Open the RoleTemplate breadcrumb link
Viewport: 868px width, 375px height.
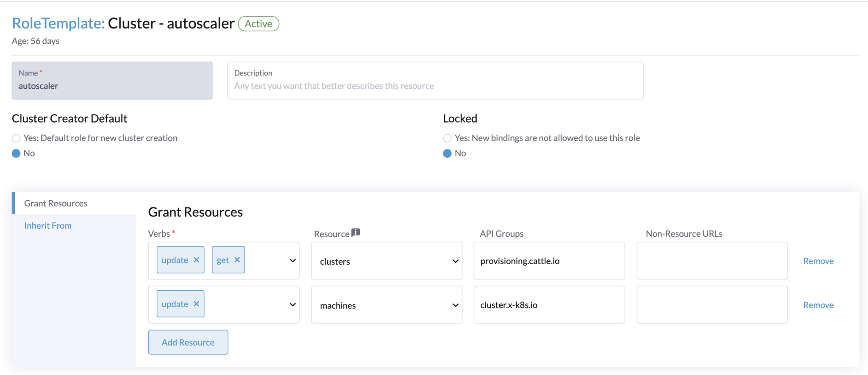[x=58, y=23]
